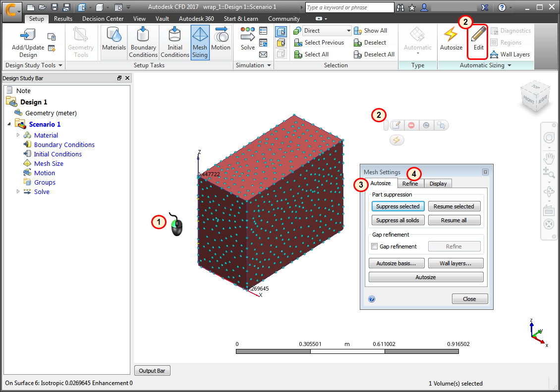Screen dimensions: 560x392
Task: Click the Autosize basis button
Action: (x=396, y=263)
